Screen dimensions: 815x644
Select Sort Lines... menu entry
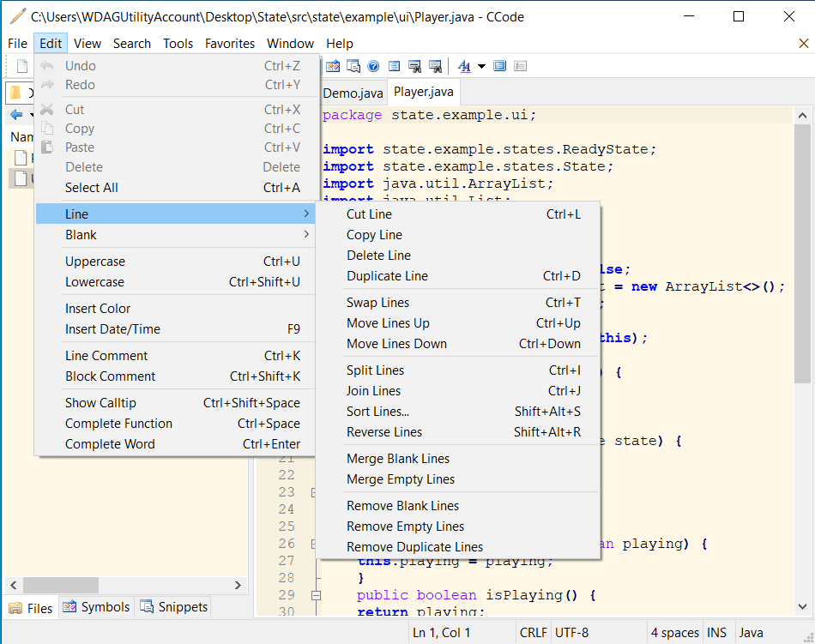[377, 412]
